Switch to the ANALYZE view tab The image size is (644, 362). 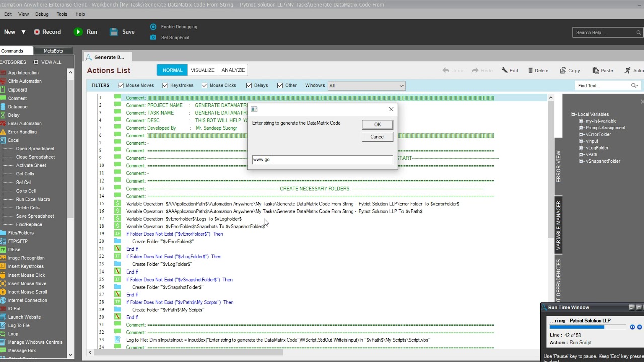point(233,70)
